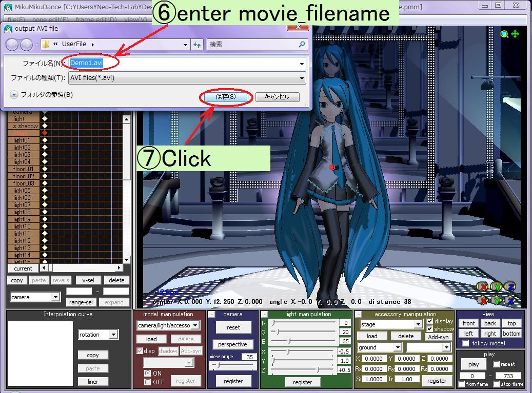Select the red keyframe diamond on stage row
This screenshot has width=532, height=393.
coord(45,133)
